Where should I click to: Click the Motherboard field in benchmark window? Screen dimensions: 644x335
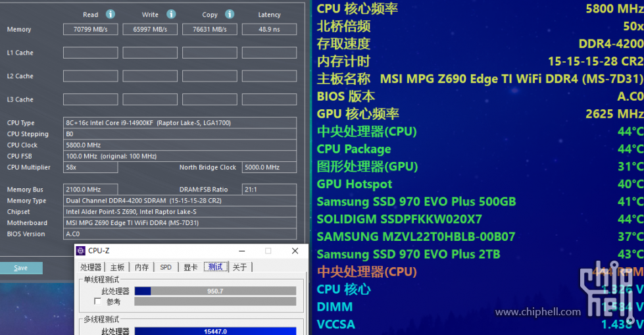[x=180, y=223]
